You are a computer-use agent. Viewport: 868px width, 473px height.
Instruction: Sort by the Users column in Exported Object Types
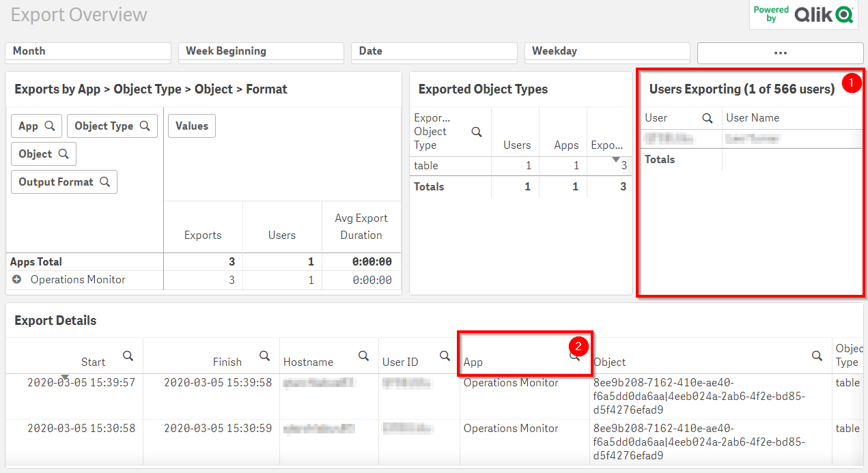coord(516,145)
